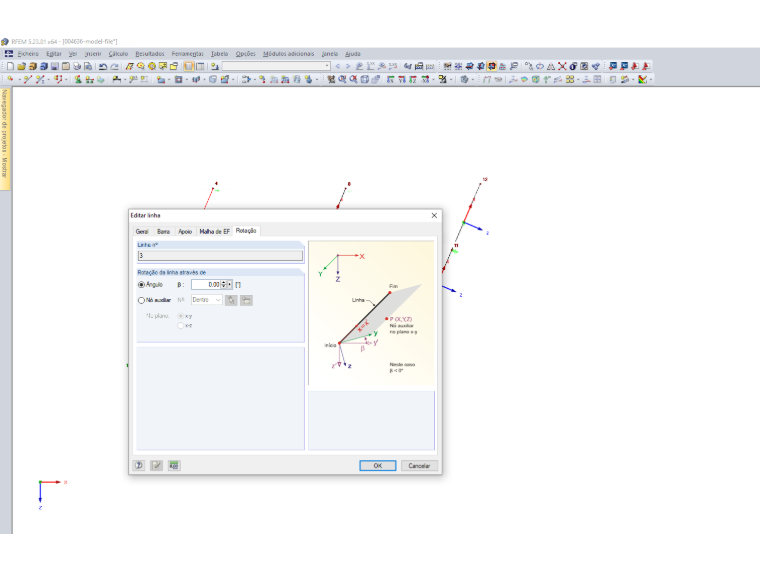The image size is (760, 570).
Task: Select the Nó auxiliar radio button
Action: (142, 301)
